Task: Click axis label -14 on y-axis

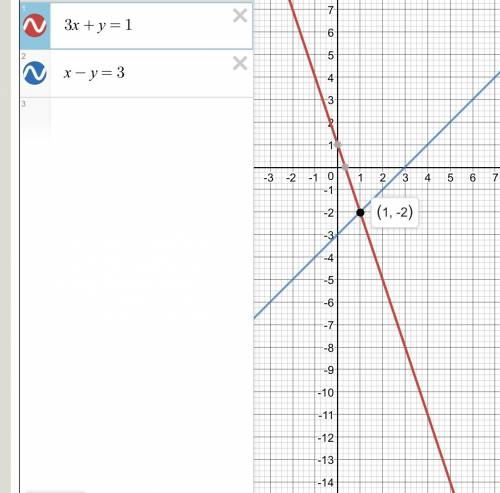Action: [326, 483]
